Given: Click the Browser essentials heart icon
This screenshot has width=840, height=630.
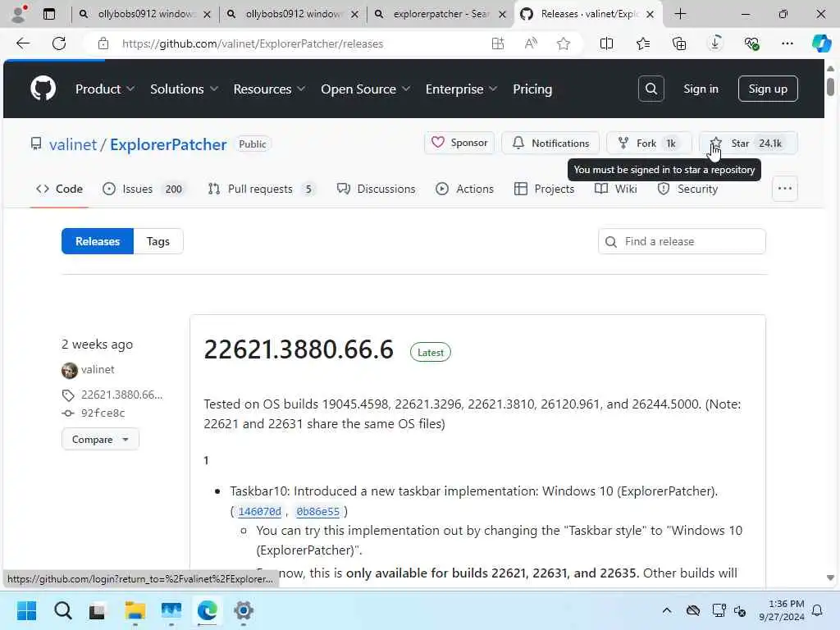Looking at the screenshot, I should coord(751,43).
